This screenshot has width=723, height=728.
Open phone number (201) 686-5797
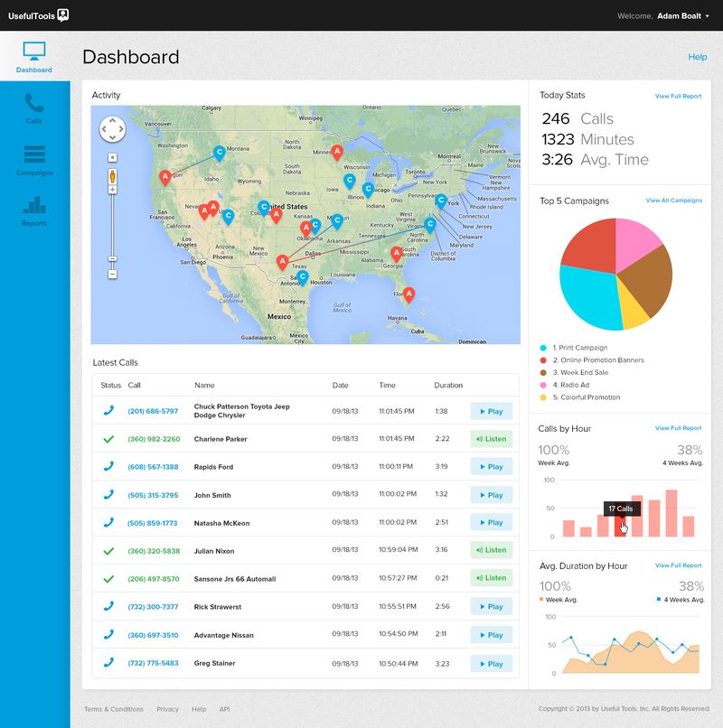point(153,411)
